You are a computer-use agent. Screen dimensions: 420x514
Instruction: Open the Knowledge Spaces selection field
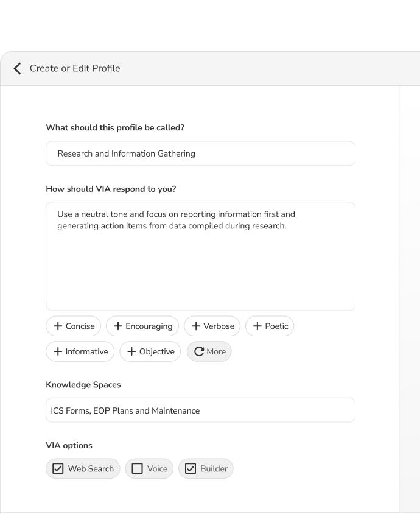pyautogui.click(x=200, y=410)
